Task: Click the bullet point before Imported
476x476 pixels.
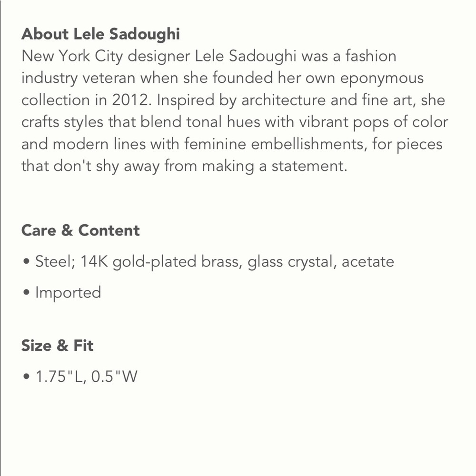Action: click(x=26, y=293)
